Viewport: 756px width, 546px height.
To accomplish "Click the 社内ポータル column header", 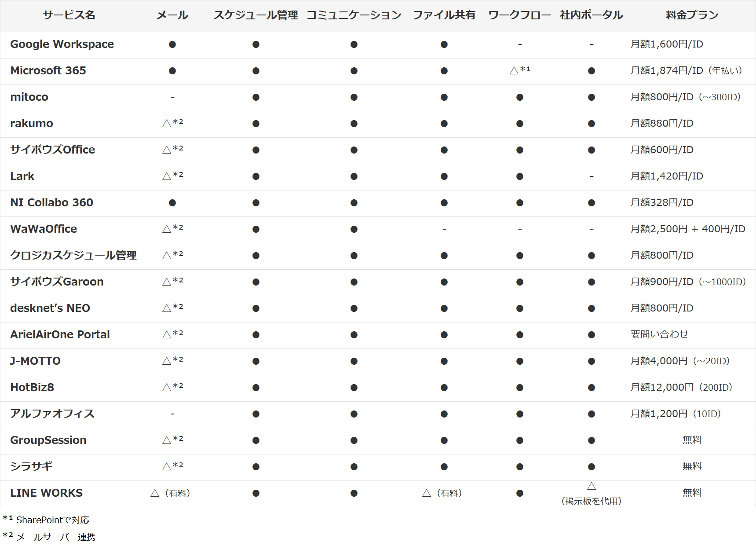I will [592, 15].
